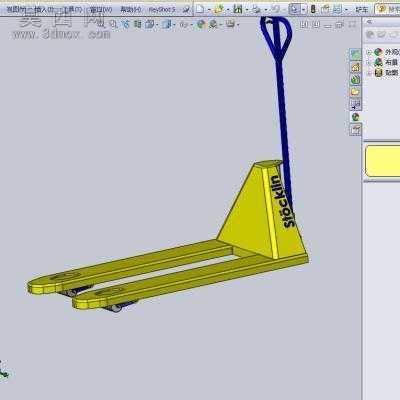Open the Options icon in the top toolbar
400x400 pixels.
pos(337,9)
